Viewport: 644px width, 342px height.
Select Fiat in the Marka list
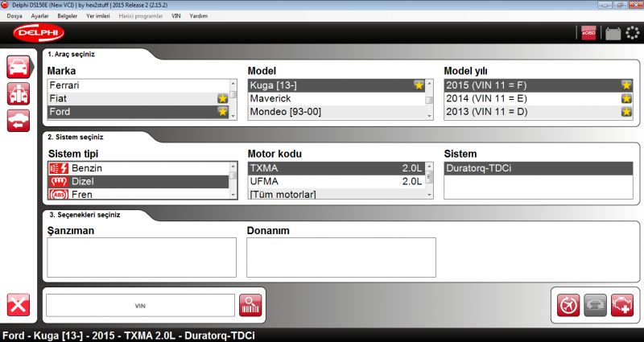[x=138, y=98]
